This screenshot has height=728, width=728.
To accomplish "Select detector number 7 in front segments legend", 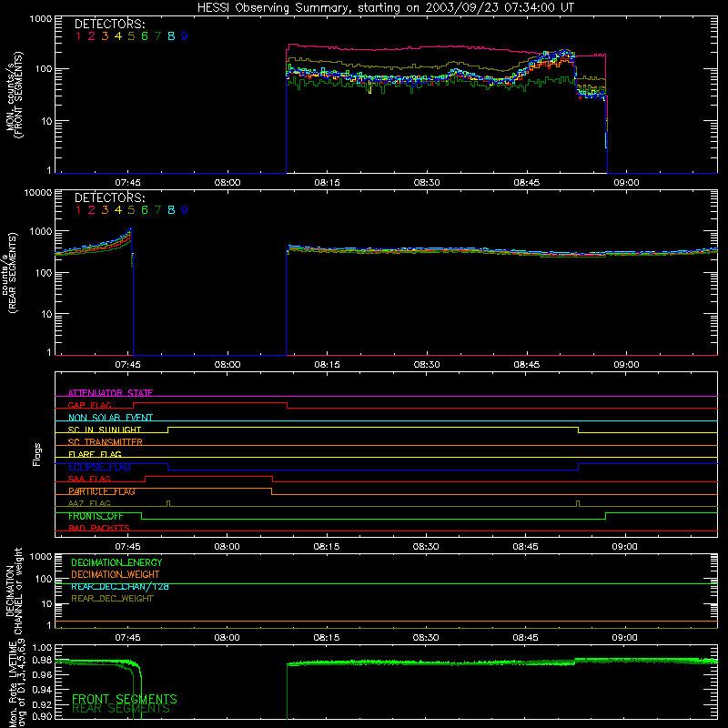I will pyautogui.click(x=157, y=36).
